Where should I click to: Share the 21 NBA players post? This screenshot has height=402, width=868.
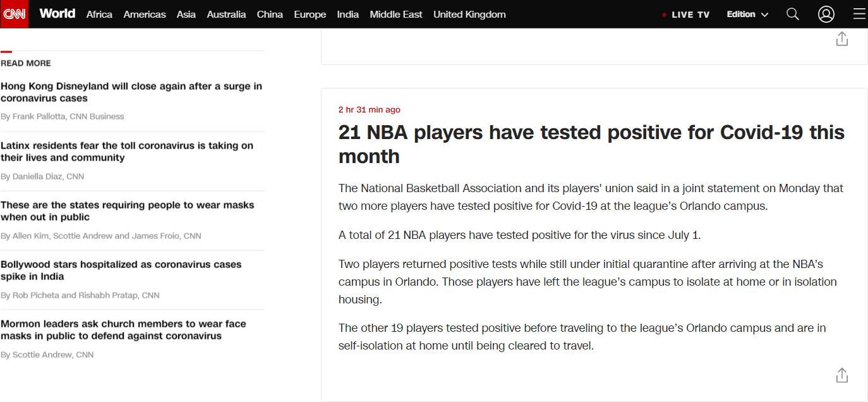841,375
